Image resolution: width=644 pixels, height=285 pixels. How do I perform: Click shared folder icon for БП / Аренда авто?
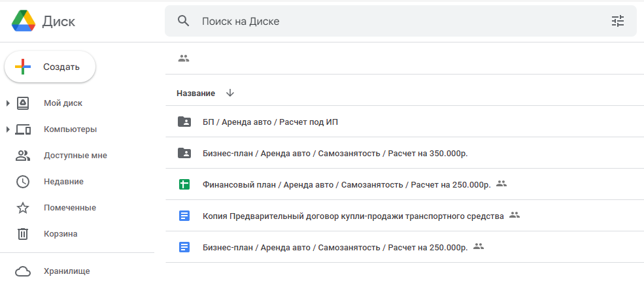point(184,122)
